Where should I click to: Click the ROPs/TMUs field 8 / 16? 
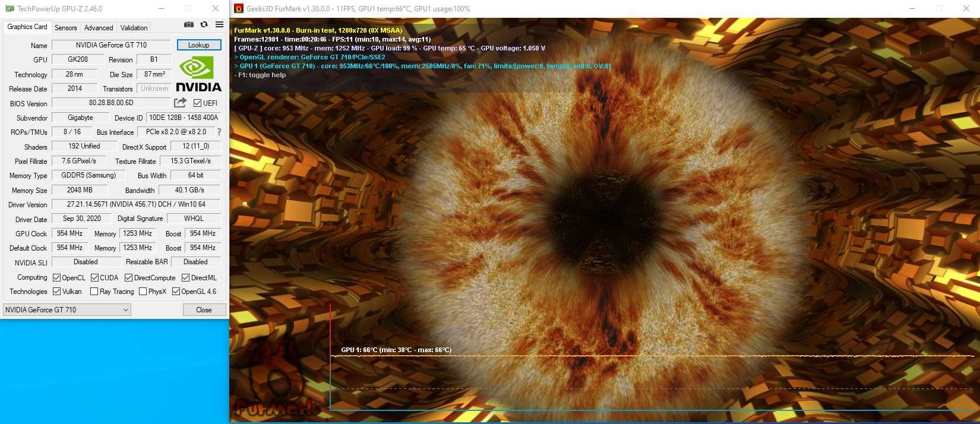click(72, 132)
